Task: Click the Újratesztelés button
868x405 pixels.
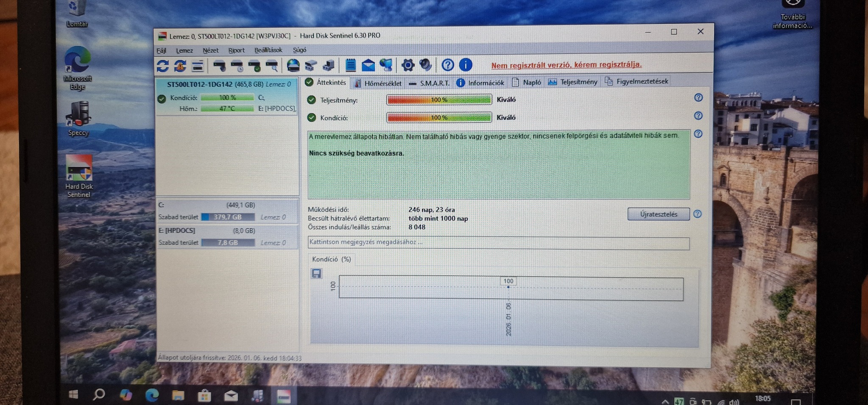Action: point(659,214)
